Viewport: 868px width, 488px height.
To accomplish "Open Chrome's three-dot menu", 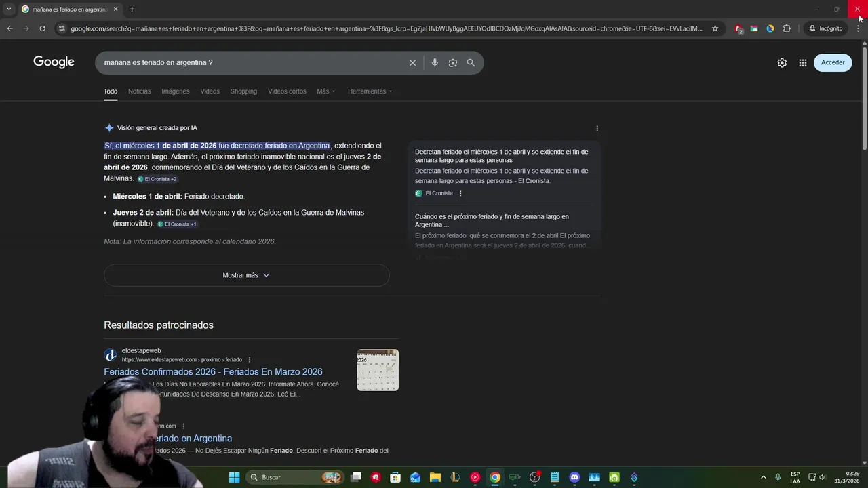I will coord(858,28).
